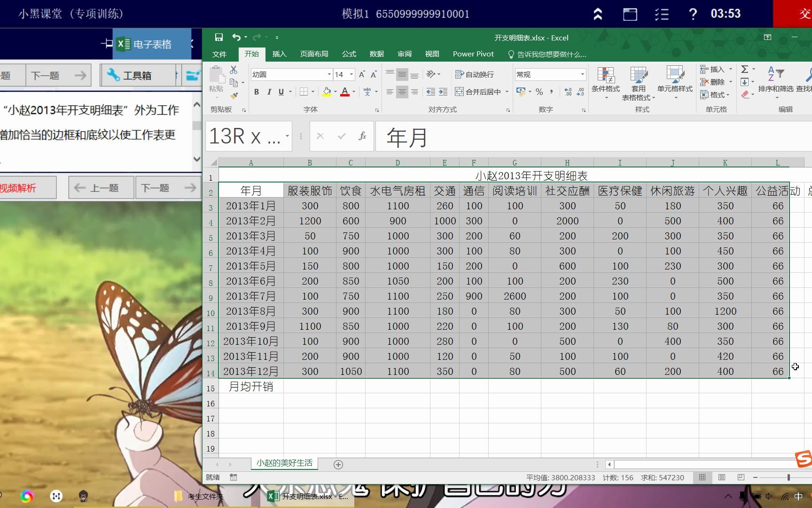Open 条件格式 (Conditional Formatting)
The width and height of the screenshot is (812, 508).
606,84
